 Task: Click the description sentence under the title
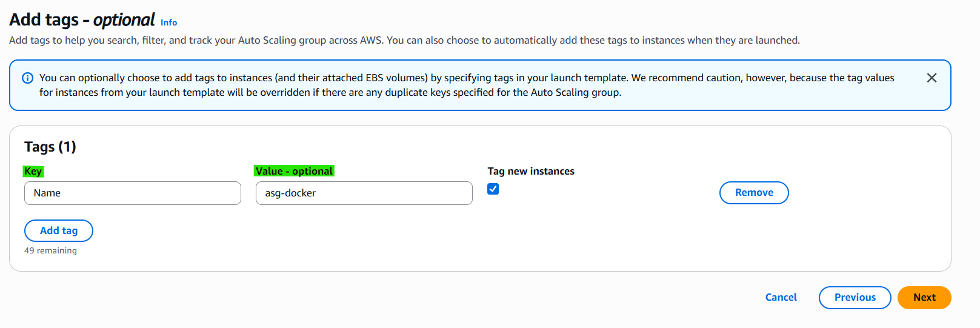tap(404, 40)
